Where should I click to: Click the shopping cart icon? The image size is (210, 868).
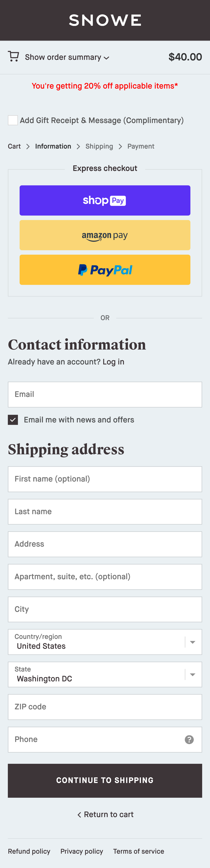tap(13, 57)
